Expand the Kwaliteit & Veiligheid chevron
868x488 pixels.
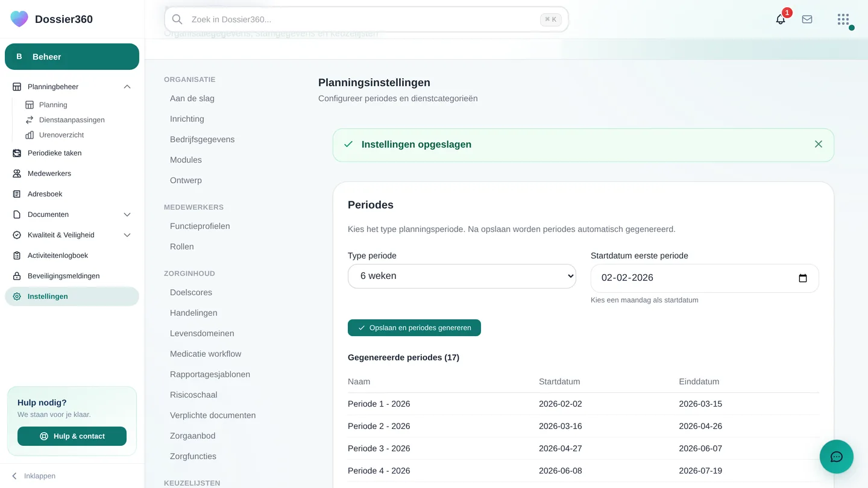tap(127, 235)
